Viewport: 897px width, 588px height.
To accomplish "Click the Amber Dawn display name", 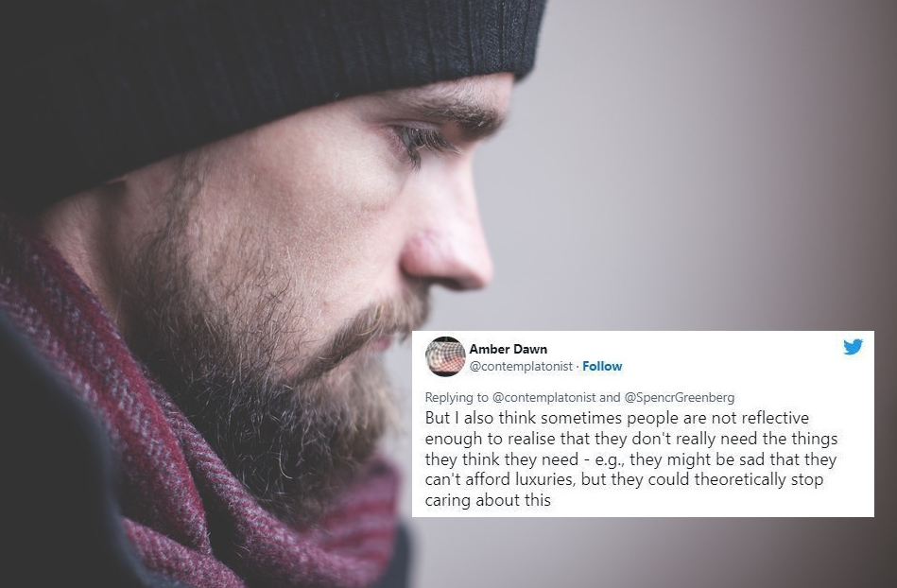I will [508, 349].
